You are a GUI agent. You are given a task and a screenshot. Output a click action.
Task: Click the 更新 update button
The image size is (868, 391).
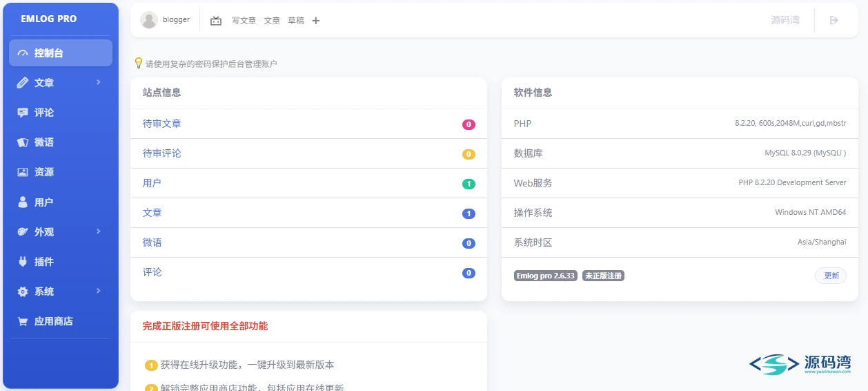[831, 276]
